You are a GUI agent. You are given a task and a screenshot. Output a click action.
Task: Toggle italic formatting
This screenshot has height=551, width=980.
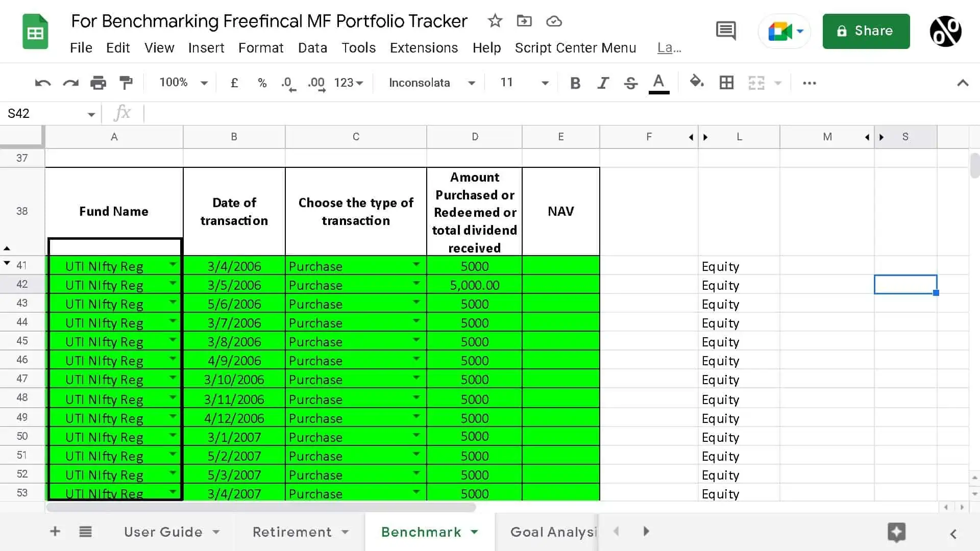(x=603, y=83)
